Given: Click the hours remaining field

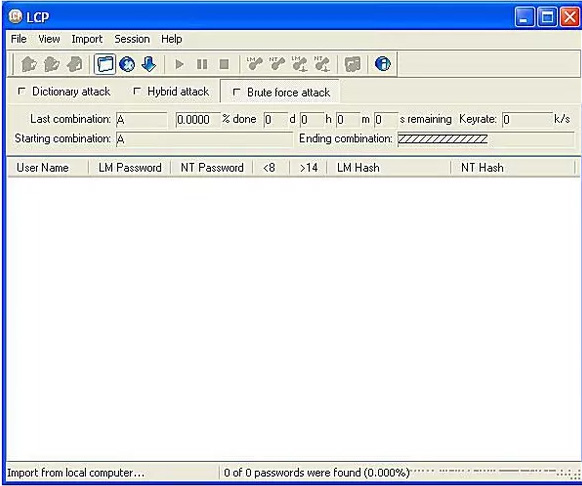Looking at the screenshot, I should (x=312, y=120).
